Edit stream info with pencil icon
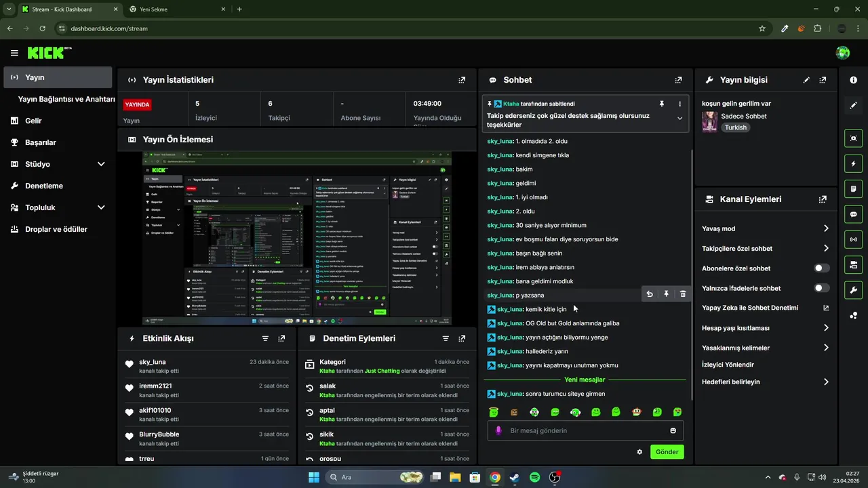This screenshot has height=488, width=868. [806, 80]
